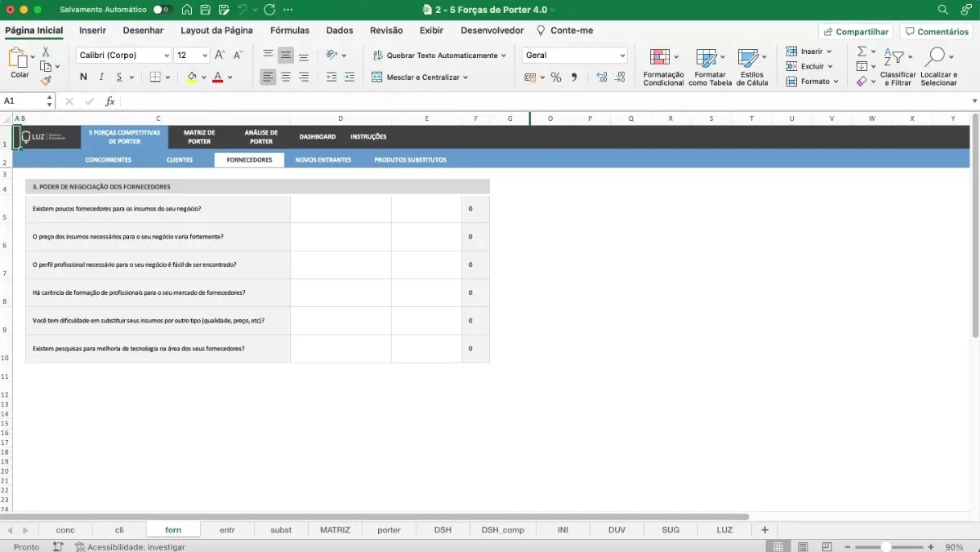The image size is (980, 552).
Task: Apply comma thousands separator style
Action: click(574, 77)
